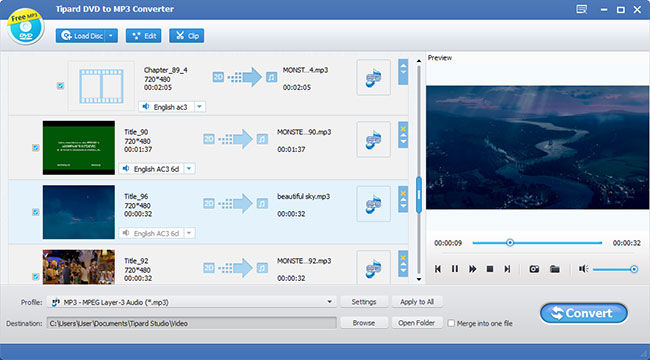Mute audio with speaker icon
Screen dimensions: 650x360
pos(584,269)
